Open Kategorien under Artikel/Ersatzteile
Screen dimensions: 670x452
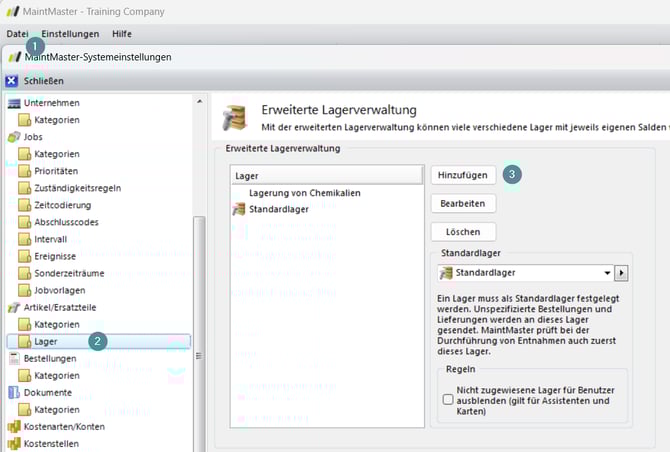57,325
